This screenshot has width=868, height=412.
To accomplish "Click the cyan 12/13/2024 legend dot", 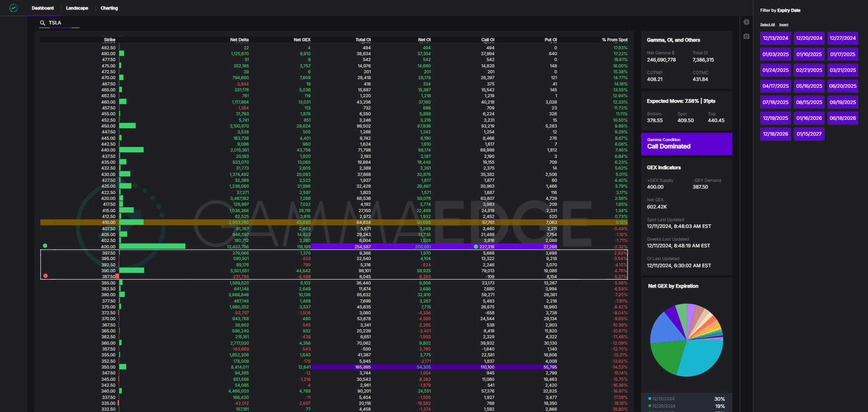I will [650, 399].
